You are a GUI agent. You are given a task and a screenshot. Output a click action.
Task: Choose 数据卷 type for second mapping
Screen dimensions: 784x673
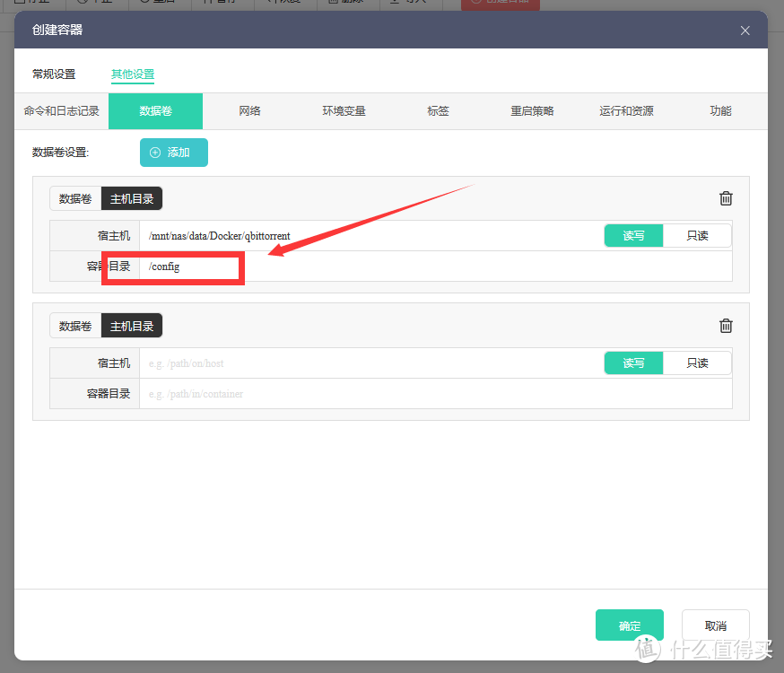pyautogui.click(x=75, y=326)
